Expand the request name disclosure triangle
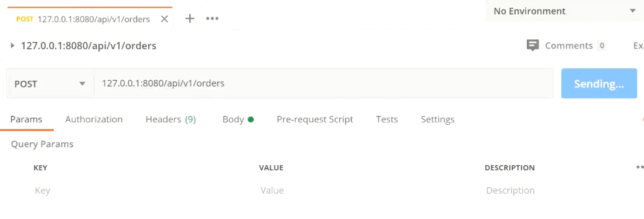Image resolution: width=644 pixels, height=219 pixels. (x=12, y=46)
